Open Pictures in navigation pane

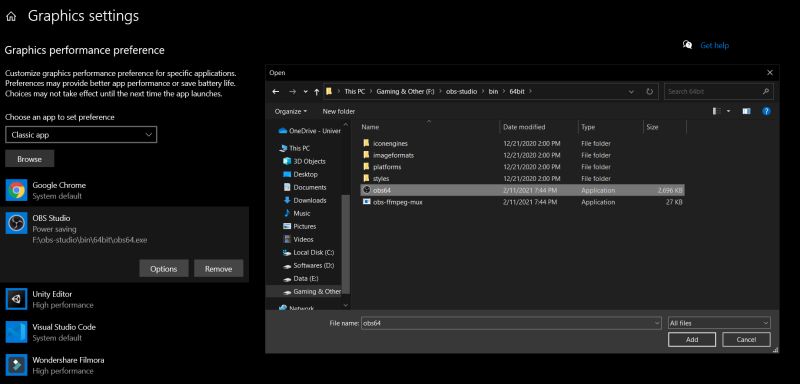[x=299, y=226]
